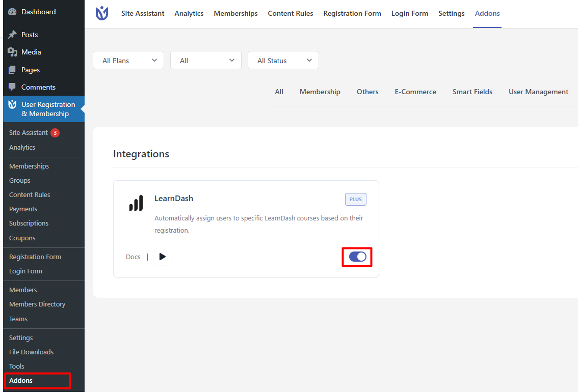This screenshot has width=578, height=392.
Task: Open the Content Rules top tab
Action: click(291, 13)
